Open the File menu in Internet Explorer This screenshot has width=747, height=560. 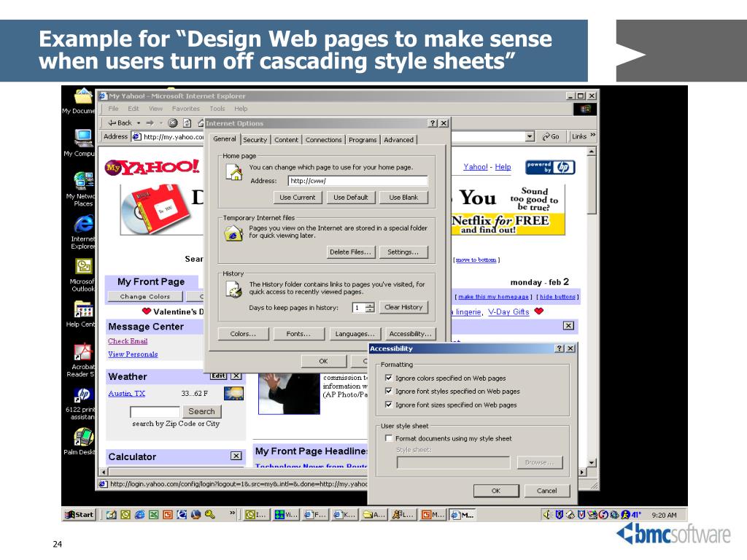coord(113,109)
